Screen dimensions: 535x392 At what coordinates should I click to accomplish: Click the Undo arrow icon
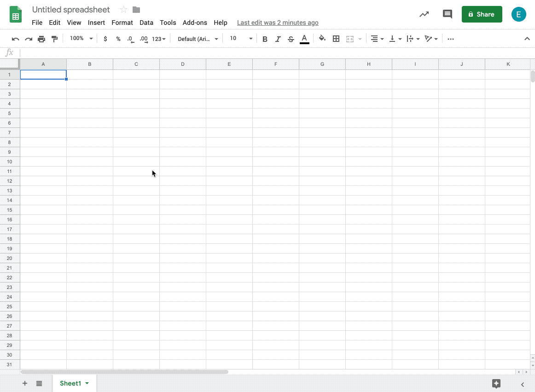click(x=15, y=39)
